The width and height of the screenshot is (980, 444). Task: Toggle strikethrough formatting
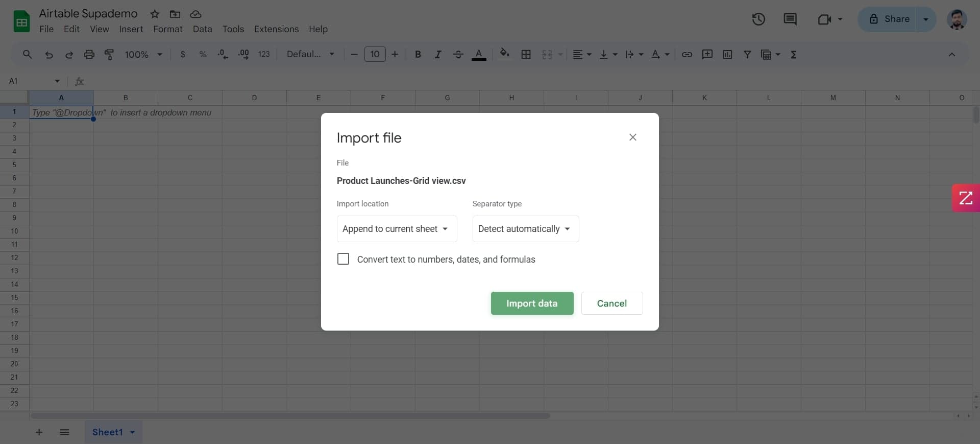tap(458, 54)
